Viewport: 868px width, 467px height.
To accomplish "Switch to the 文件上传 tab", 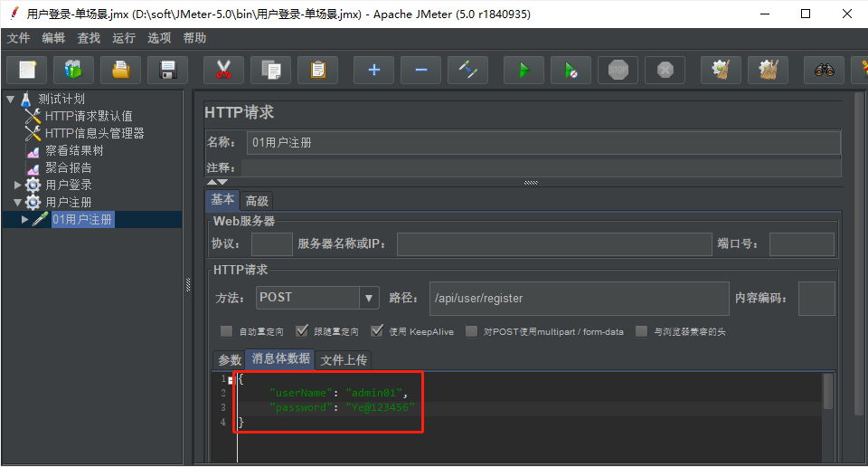I will coord(344,360).
